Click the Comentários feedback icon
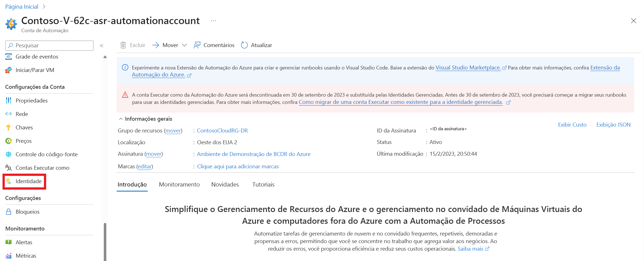This screenshot has width=644, height=261. (x=197, y=45)
